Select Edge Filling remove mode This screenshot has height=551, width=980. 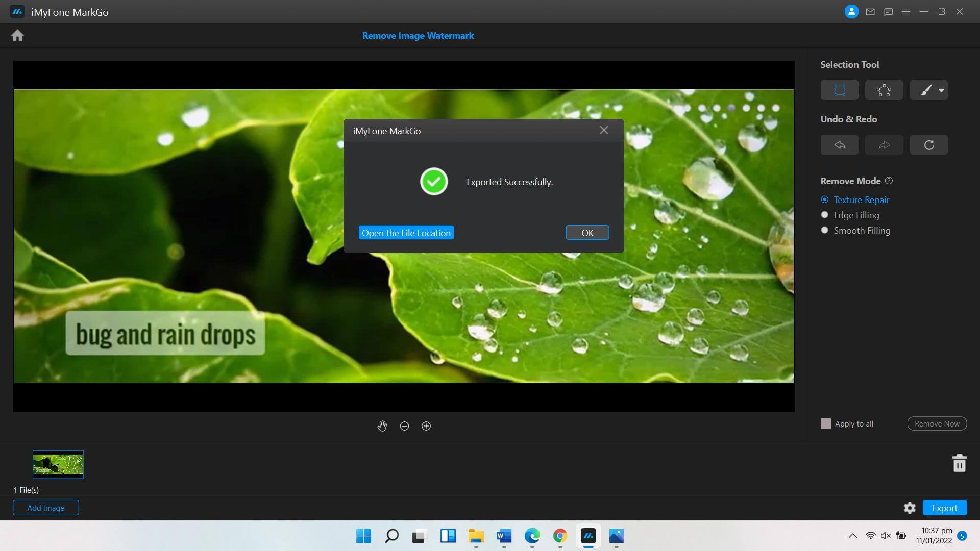click(850, 215)
